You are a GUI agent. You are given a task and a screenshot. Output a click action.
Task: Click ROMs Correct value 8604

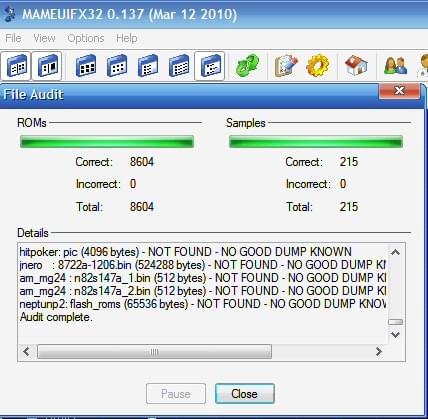point(142,162)
